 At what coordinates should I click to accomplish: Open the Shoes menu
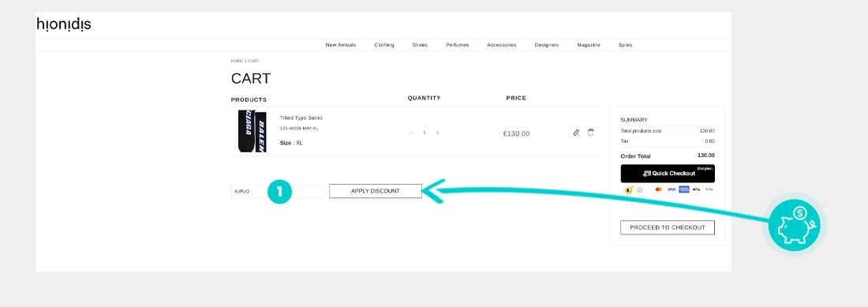[420, 45]
